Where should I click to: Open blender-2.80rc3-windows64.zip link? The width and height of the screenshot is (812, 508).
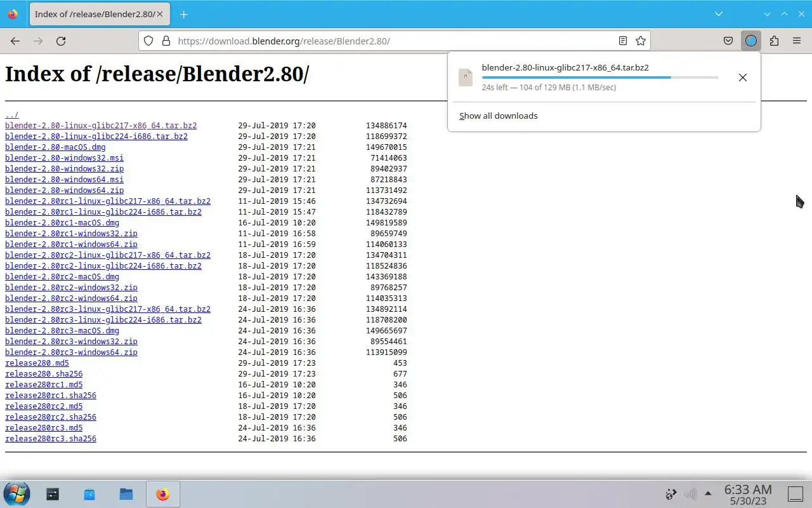pos(71,352)
